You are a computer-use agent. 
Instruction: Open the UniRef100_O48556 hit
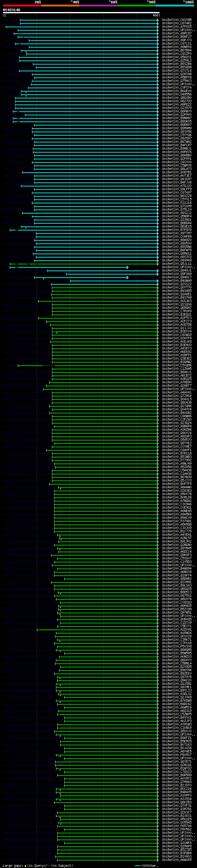tap(177, 94)
